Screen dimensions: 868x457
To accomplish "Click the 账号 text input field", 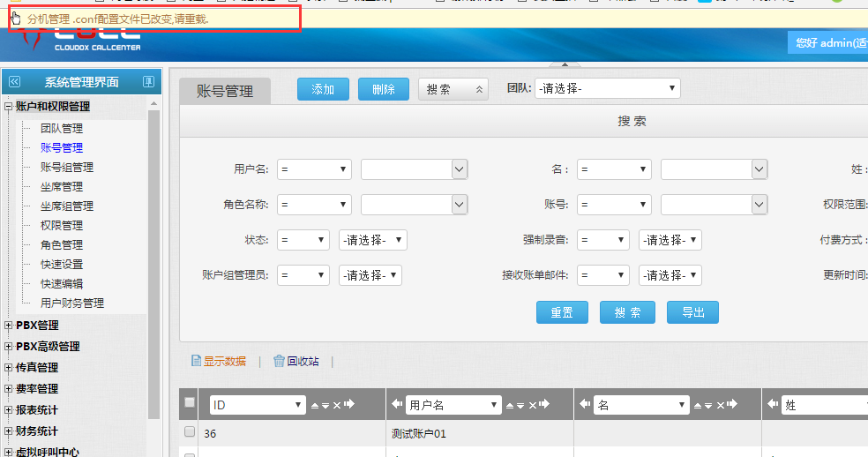I will (x=706, y=205).
